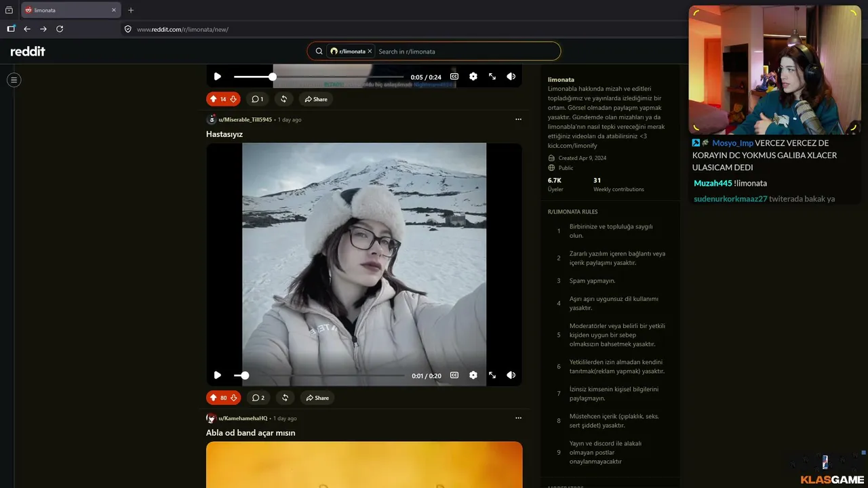868x488 pixels.
Task: Click the search magnifier icon
Action: (319, 52)
